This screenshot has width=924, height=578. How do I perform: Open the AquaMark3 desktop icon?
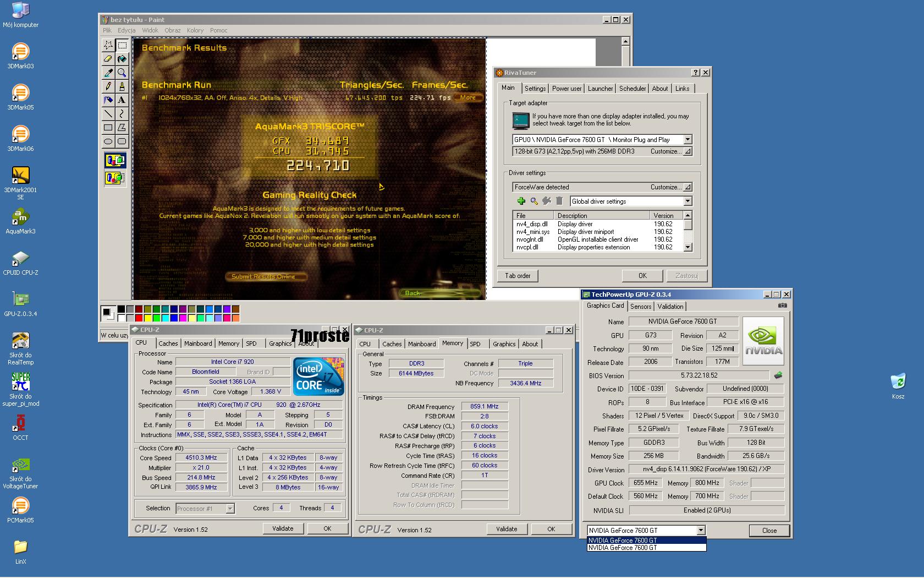tap(20, 221)
